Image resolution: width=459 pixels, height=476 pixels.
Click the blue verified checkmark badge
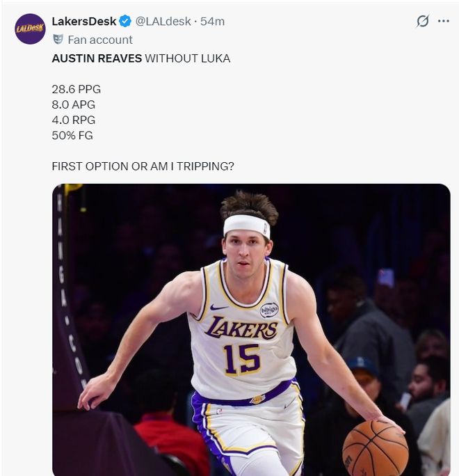(125, 22)
